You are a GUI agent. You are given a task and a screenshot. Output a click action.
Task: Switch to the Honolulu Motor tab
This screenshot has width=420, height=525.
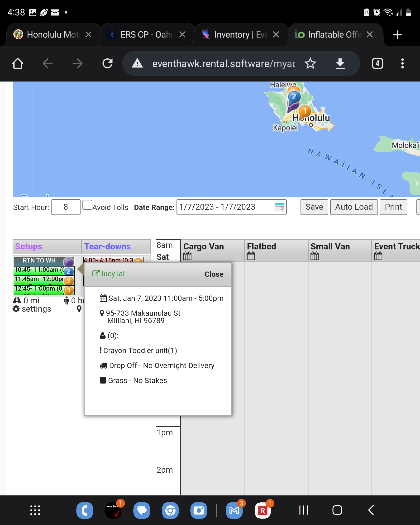tap(52, 34)
